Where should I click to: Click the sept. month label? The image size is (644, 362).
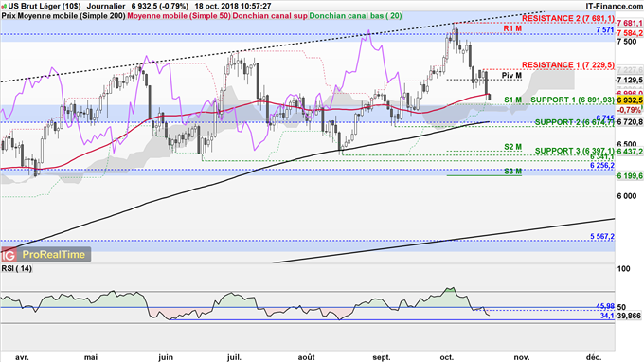point(382,357)
